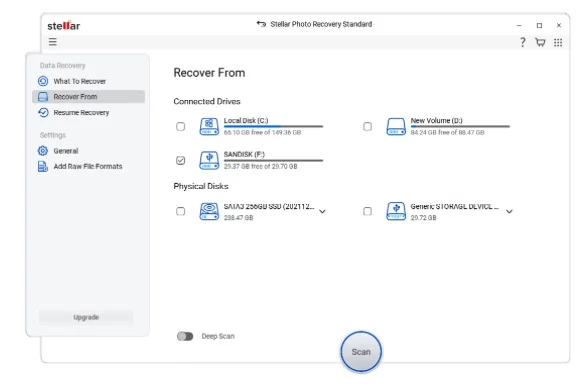Click the round Scan button
Screen dimensions: 586x389
pos(361,352)
